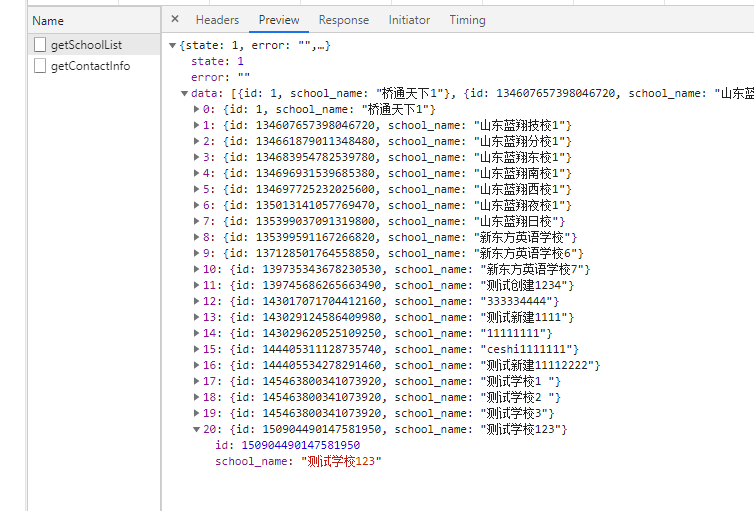754x511 pixels.
Task: Click the id 13460765739804672​0 text in row 1
Action: [x=315, y=125]
